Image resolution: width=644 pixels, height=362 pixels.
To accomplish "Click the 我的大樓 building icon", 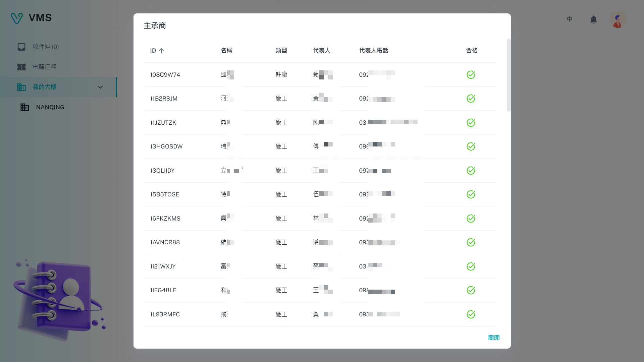I will coord(21,87).
